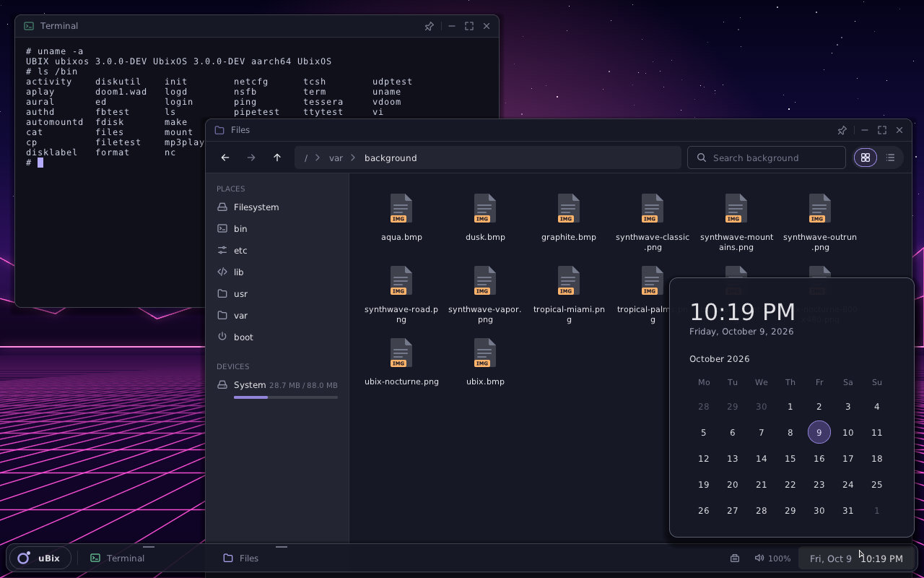Open synthwave-mountains.png
The width and height of the screenshot is (924, 578).
[x=736, y=223]
